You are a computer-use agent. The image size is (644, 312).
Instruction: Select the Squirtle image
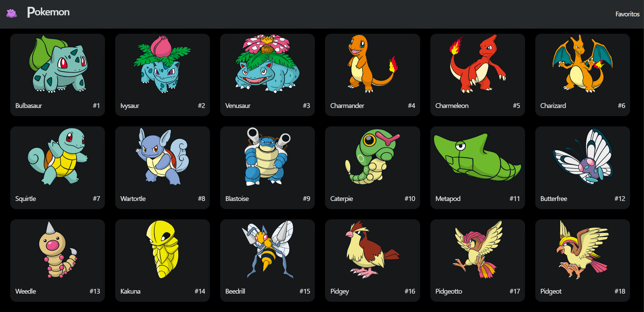58,157
